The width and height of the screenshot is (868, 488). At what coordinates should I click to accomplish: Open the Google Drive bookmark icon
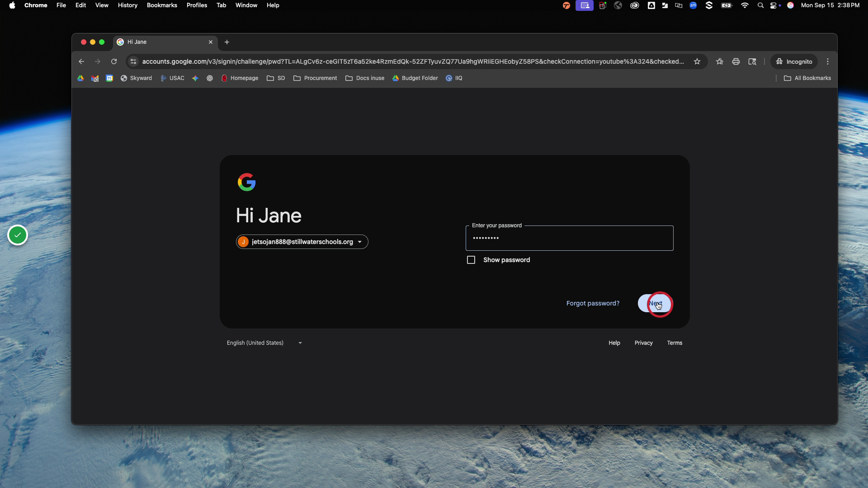tap(80, 78)
